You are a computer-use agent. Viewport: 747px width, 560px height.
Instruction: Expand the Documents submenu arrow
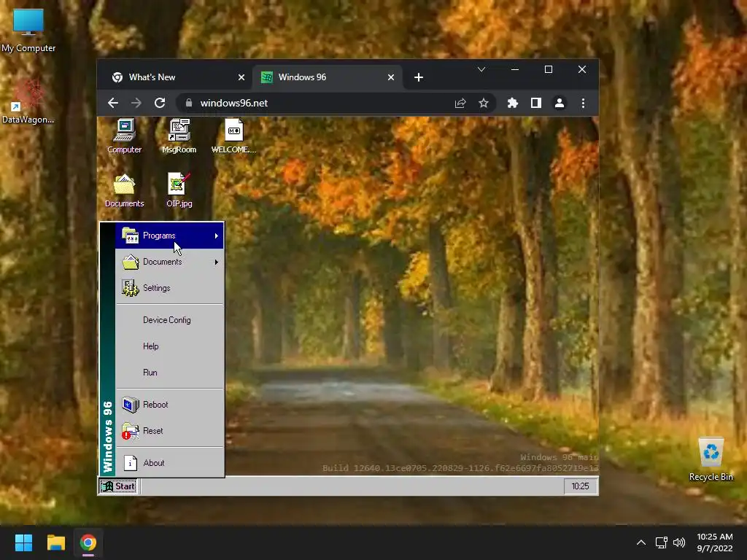pyautogui.click(x=216, y=262)
